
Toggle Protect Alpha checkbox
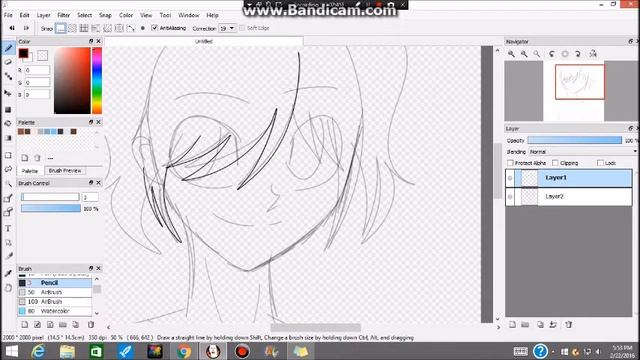point(510,163)
